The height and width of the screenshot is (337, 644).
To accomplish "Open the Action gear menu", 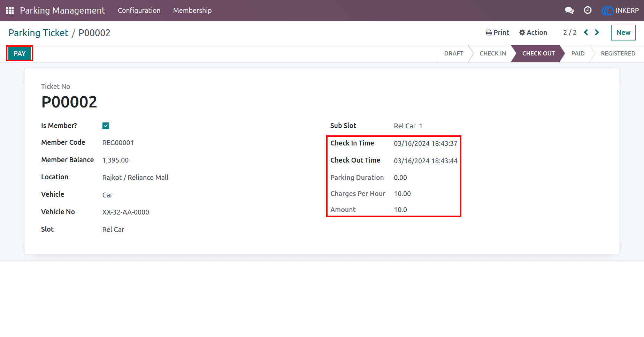I will [533, 32].
